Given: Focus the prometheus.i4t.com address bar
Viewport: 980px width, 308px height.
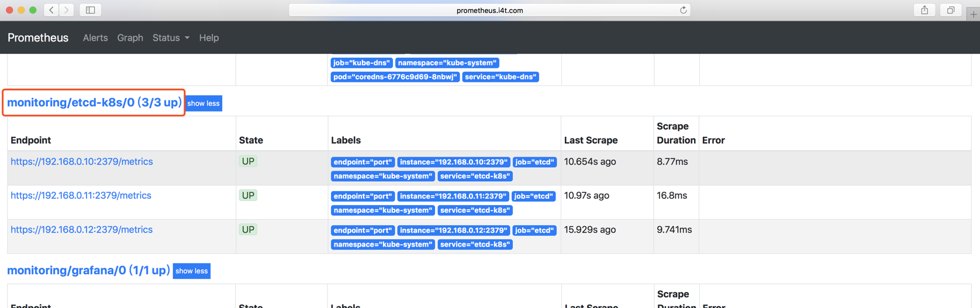Looking at the screenshot, I should [489, 10].
